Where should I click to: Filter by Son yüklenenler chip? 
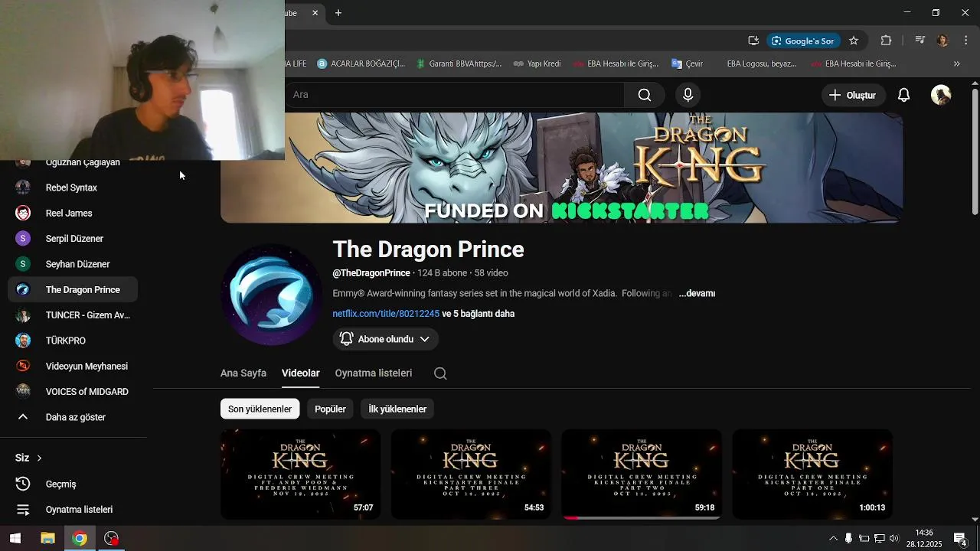tap(260, 409)
